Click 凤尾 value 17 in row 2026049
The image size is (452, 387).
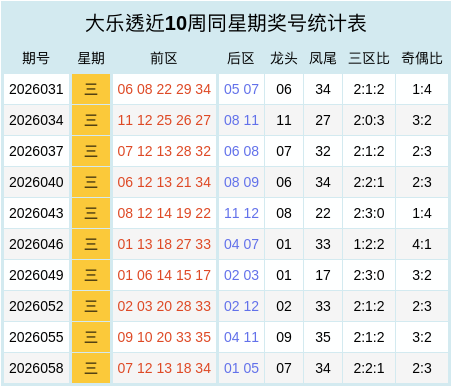coord(323,275)
